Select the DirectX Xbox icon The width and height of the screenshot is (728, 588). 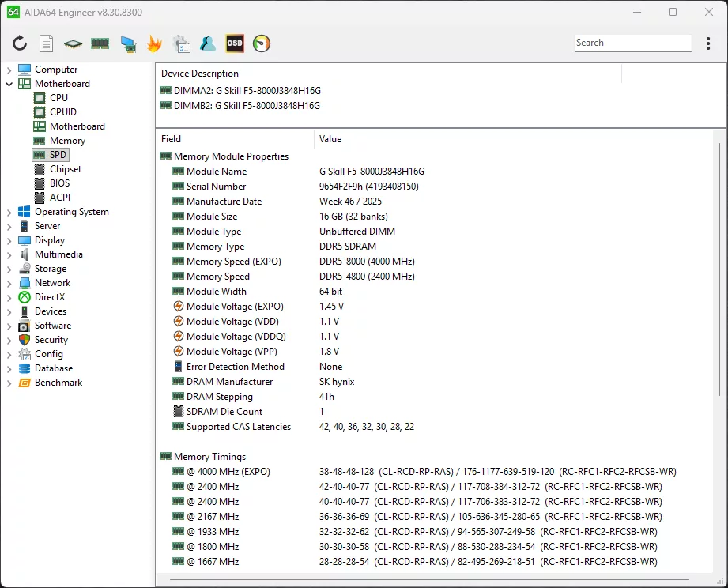click(x=25, y=297)
